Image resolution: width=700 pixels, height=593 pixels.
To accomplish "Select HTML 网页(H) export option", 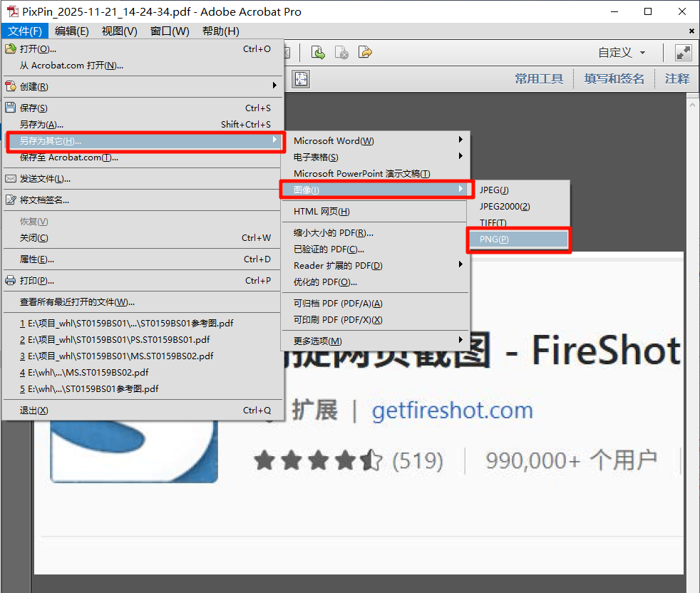I will 376,212.
